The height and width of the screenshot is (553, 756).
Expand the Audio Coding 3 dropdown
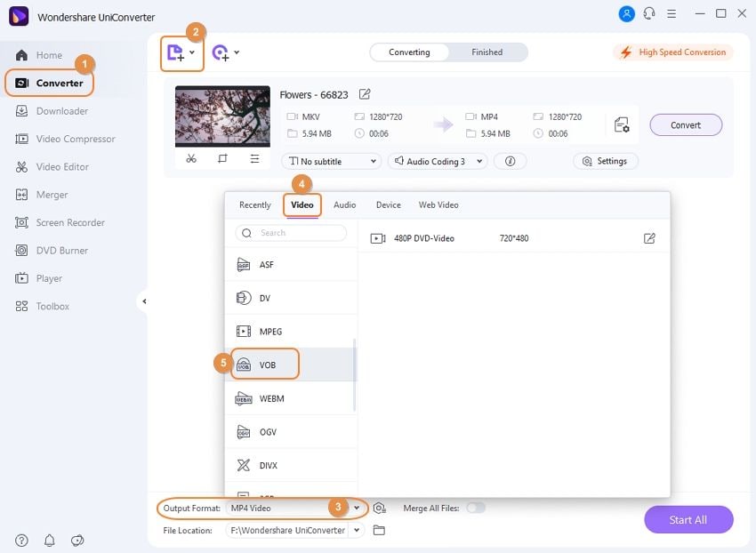(438, 162)
